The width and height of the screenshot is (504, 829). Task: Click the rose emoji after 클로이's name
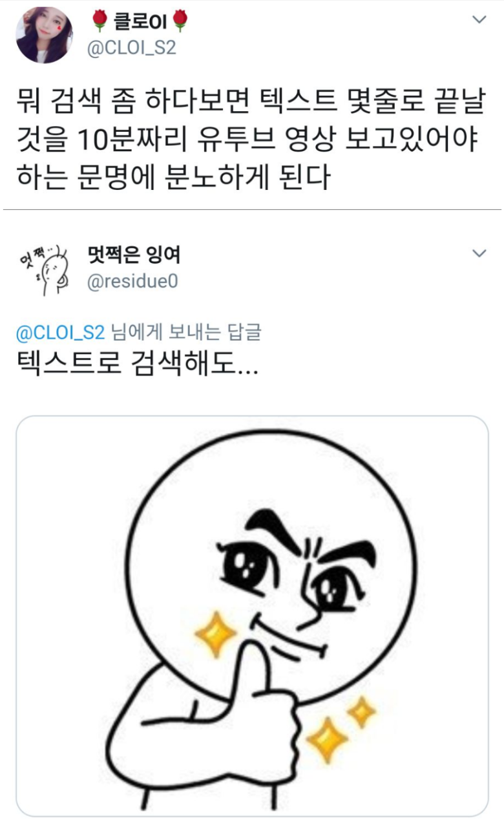181,22
